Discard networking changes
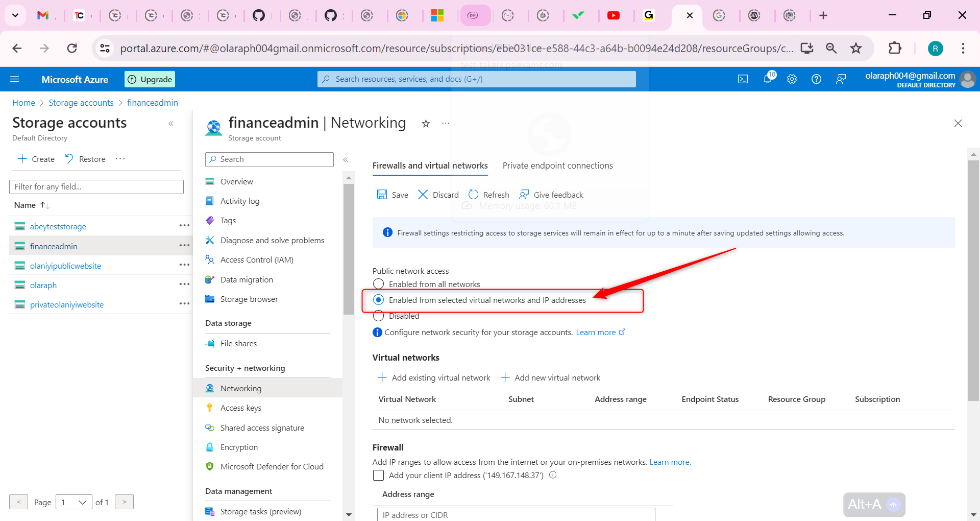This screenshot has height=521, width=980. tap(438, 195)
